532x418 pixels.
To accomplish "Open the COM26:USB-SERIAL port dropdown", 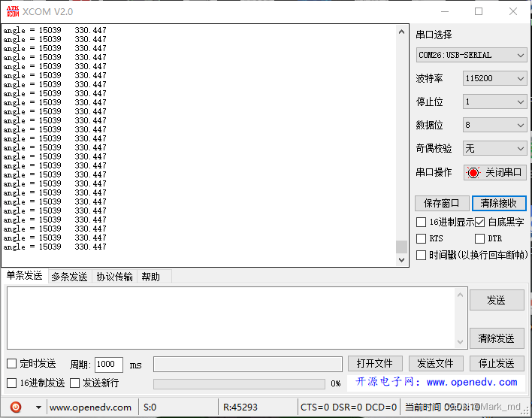I will coord(471,55).
